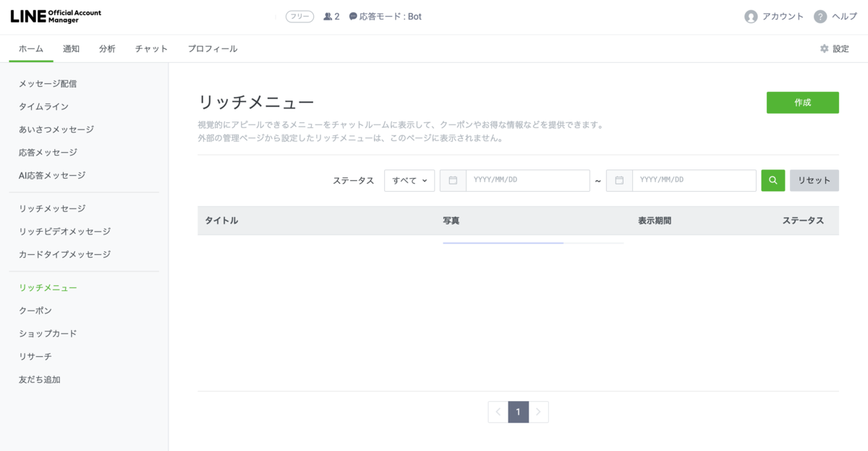Open settings via the gear icon
The image size is (868, 451).
coord(824,49)
